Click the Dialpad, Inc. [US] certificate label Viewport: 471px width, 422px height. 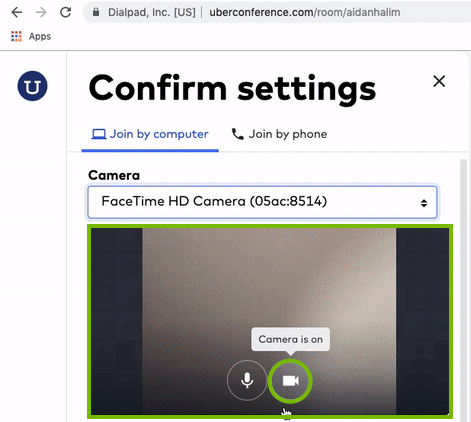(152, 12)
